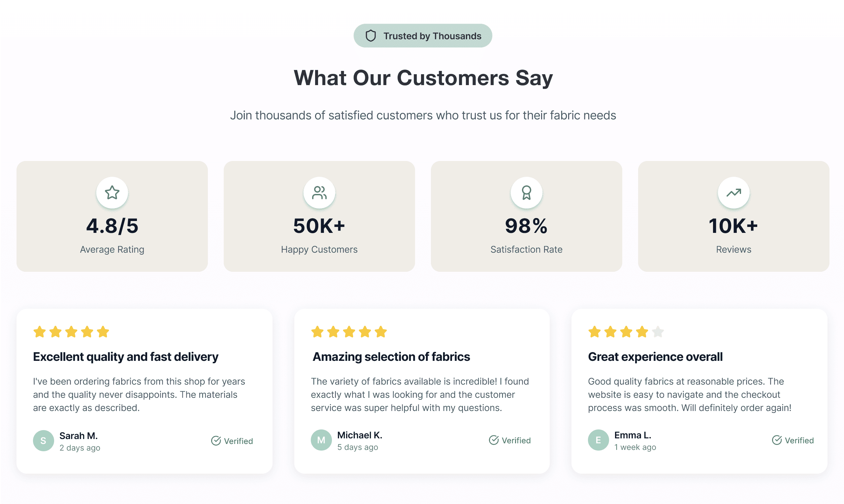This screenshot has height=504, width=844.
Task: Click the shield icon in Trusted by Thousands badge
Action: [x=370, y=35]
